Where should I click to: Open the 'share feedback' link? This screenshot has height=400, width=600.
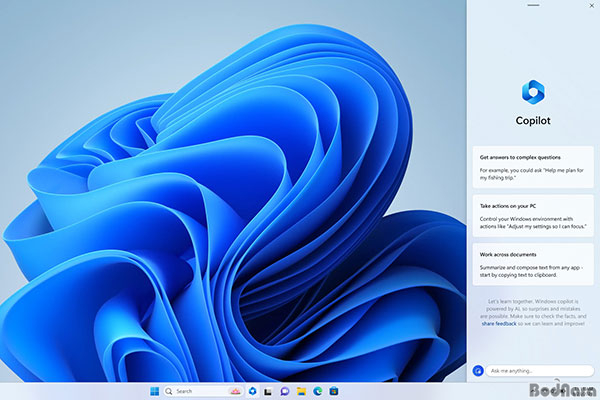(499, 324)
